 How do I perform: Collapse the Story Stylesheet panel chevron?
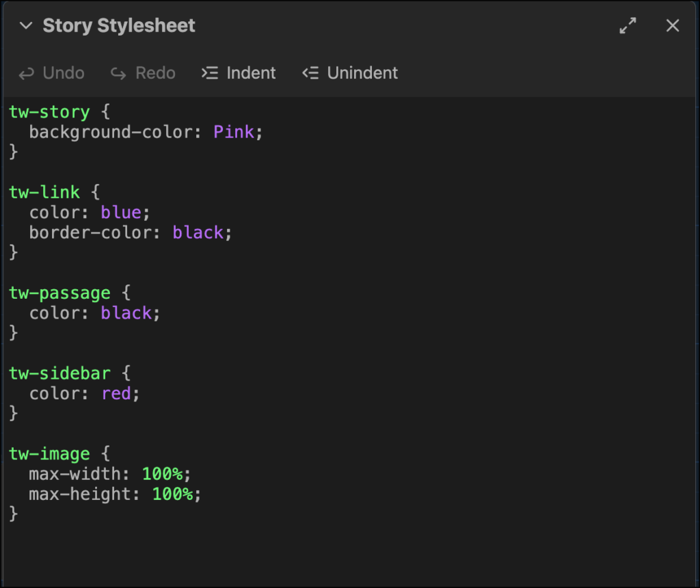tap(26, 26)
